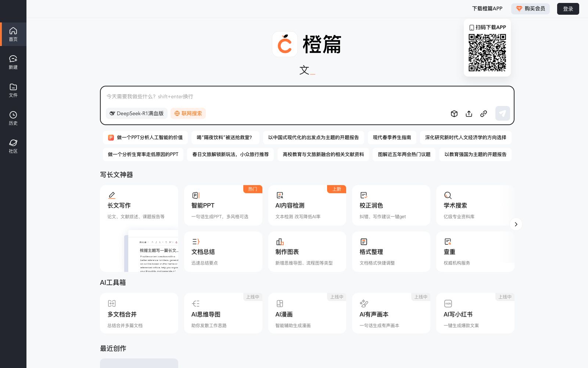Click the 热门 badge on 智能PPT

click(x=253, y=189)
